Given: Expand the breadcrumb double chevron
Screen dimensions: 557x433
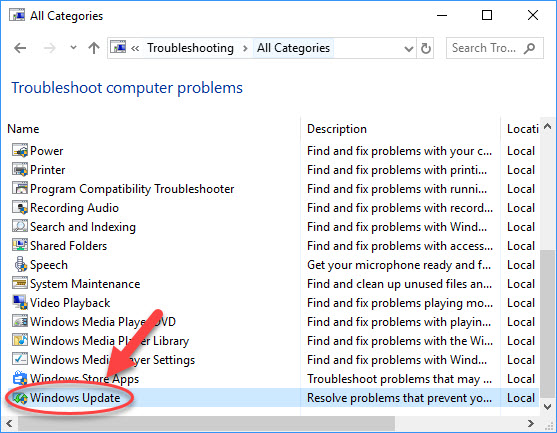Looking at the screenshot, I should [x=135, y=48].
